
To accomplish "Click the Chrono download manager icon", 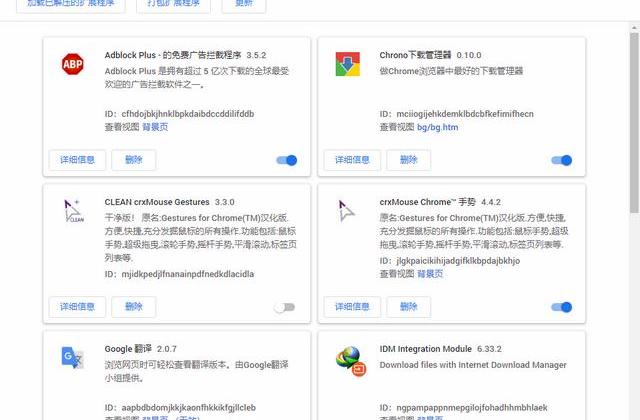I will pyautogui.click(x=348, y=64).
